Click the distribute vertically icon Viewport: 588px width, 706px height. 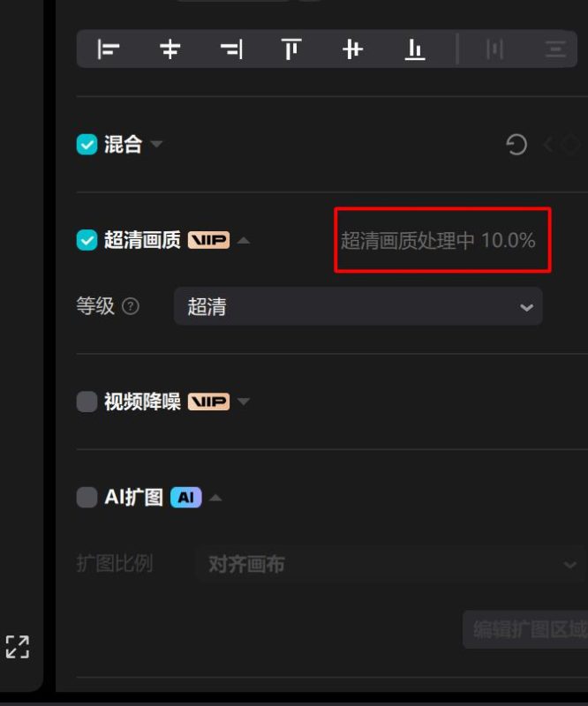click(555, 49)
